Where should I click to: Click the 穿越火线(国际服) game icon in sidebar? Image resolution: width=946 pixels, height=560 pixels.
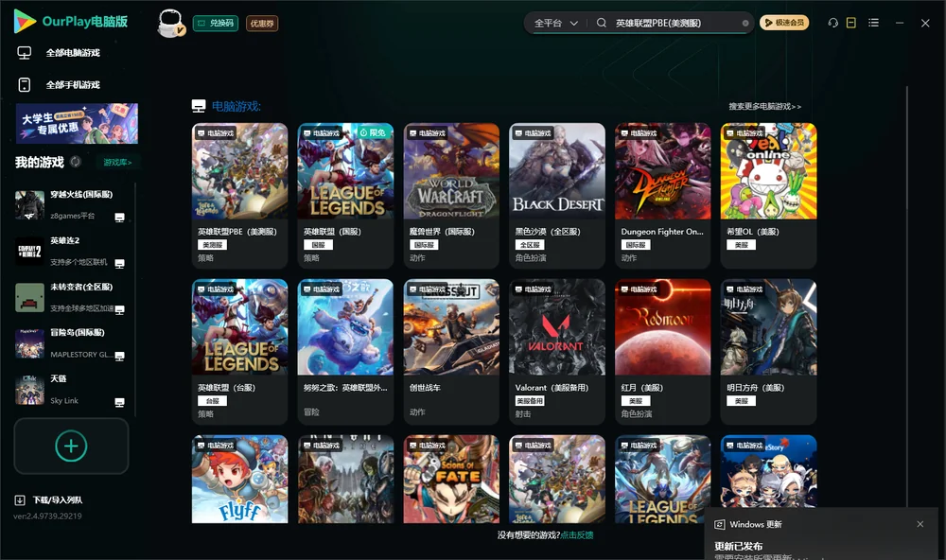pos(29,205)
